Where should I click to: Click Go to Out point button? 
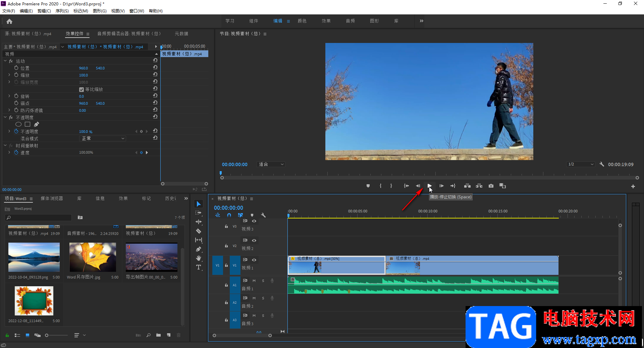(x=453, y=186)
